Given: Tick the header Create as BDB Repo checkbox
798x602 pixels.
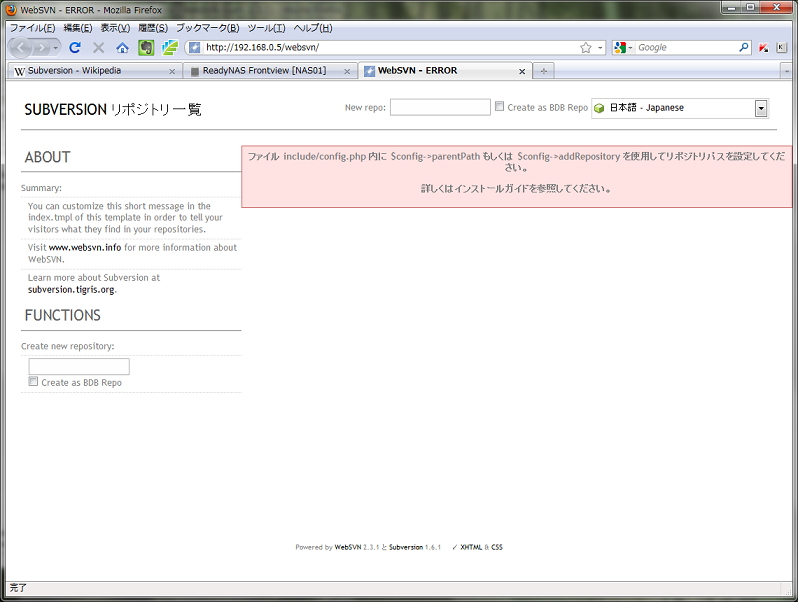Looking at the screenshot, I should 499,106.
